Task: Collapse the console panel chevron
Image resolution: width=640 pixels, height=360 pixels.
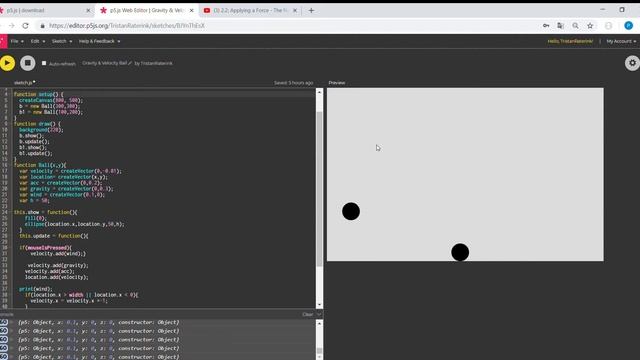Action: click(x=319, y=314)
